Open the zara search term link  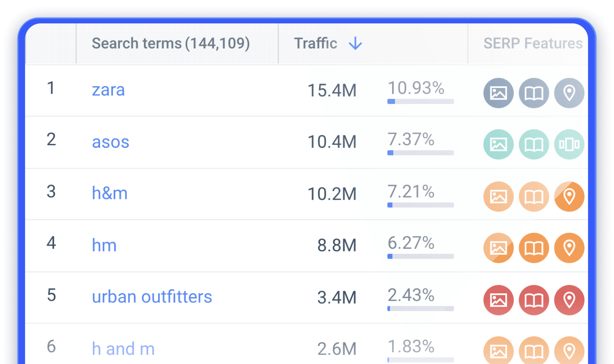pyautogui.click(x=108, y=90)
